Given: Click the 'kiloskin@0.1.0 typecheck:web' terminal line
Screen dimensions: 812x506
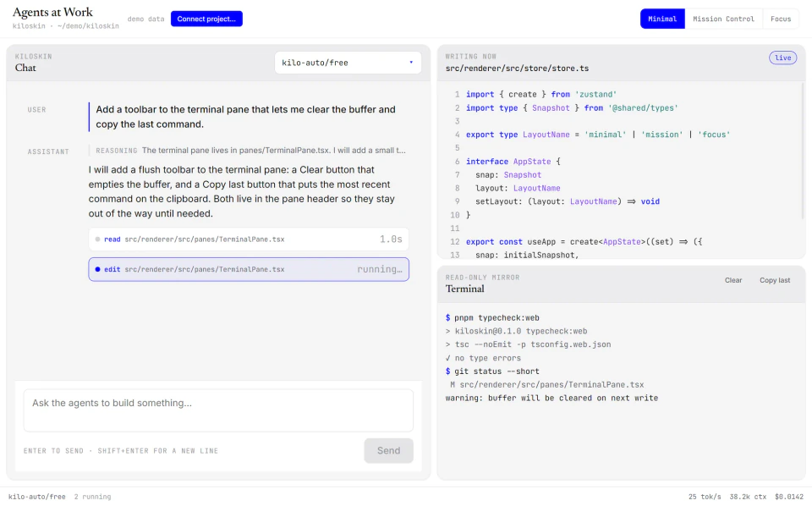Looking at the screenshot, I should coord(516,332).
